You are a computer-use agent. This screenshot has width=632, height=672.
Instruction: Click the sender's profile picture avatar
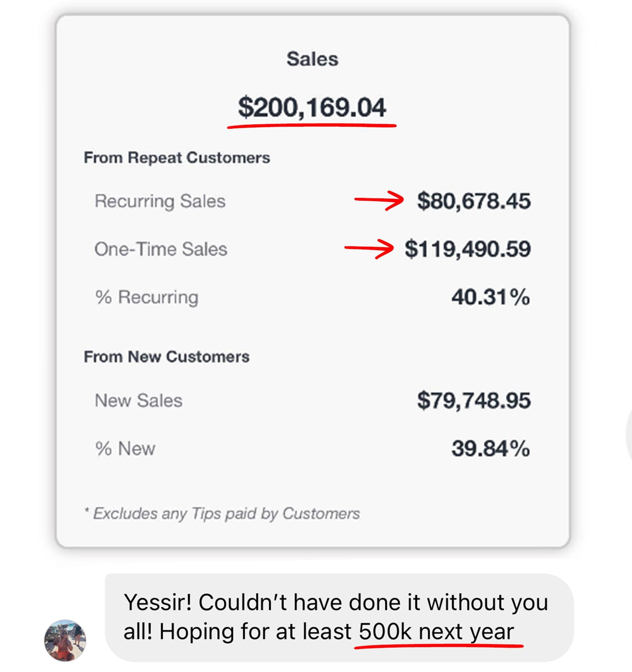tap(65, 640)
